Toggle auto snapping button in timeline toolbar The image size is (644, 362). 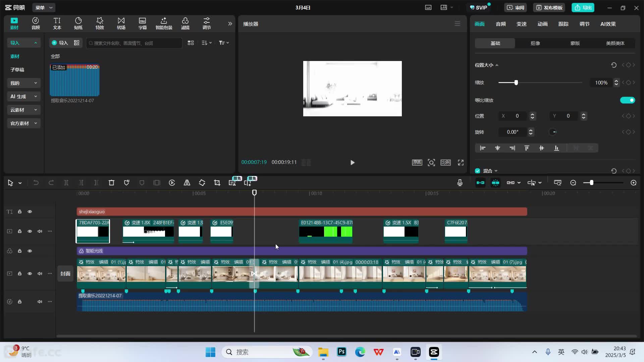pos(495,183)
